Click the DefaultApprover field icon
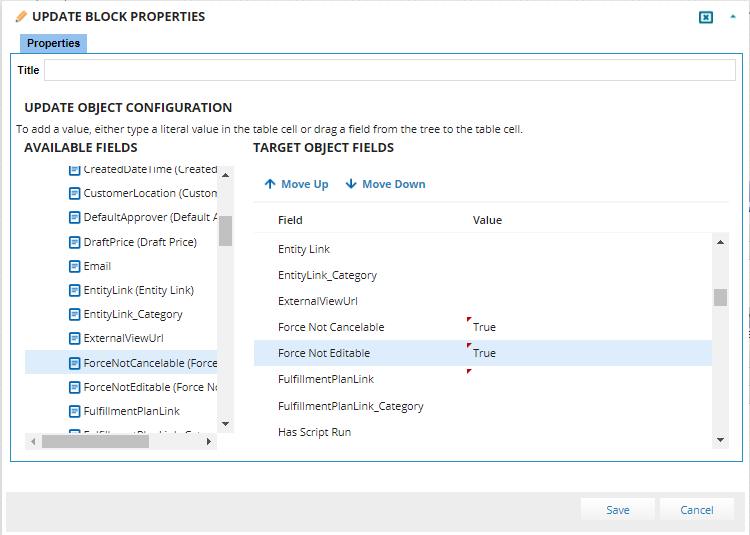 74,217
